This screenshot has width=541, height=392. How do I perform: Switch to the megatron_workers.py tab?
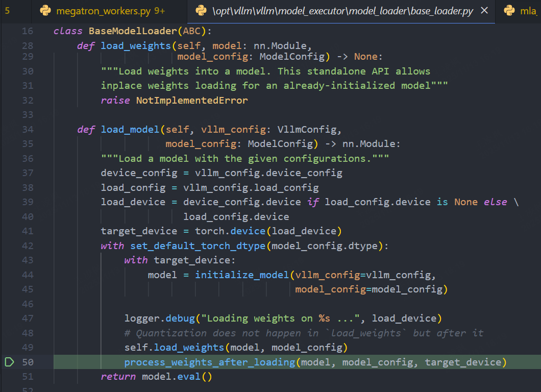pyautogui.click(x=109, y=11)
